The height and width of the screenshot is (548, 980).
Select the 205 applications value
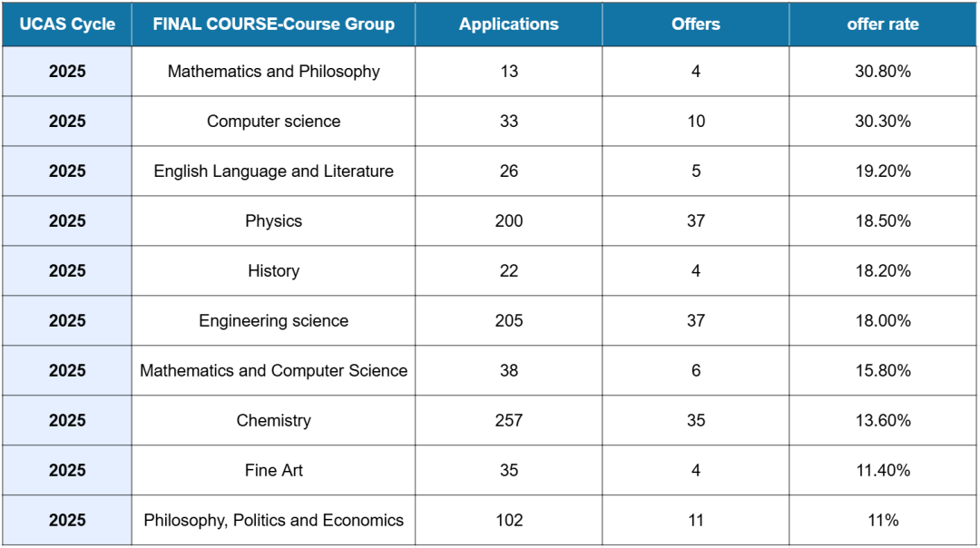coord(508,321)
